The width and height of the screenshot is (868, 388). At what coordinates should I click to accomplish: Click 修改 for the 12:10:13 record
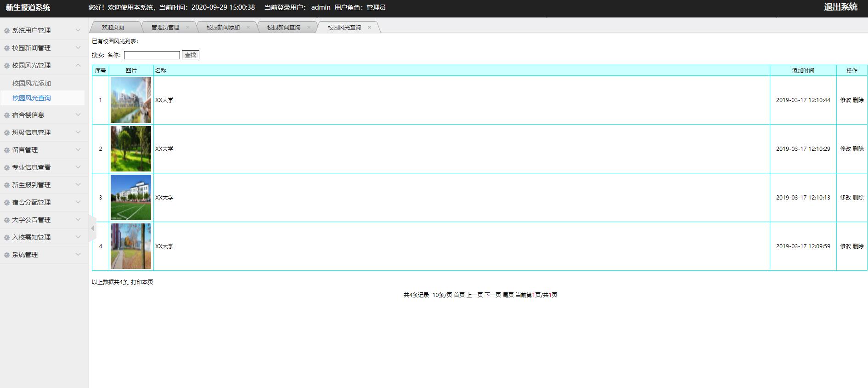coord(845,198)
